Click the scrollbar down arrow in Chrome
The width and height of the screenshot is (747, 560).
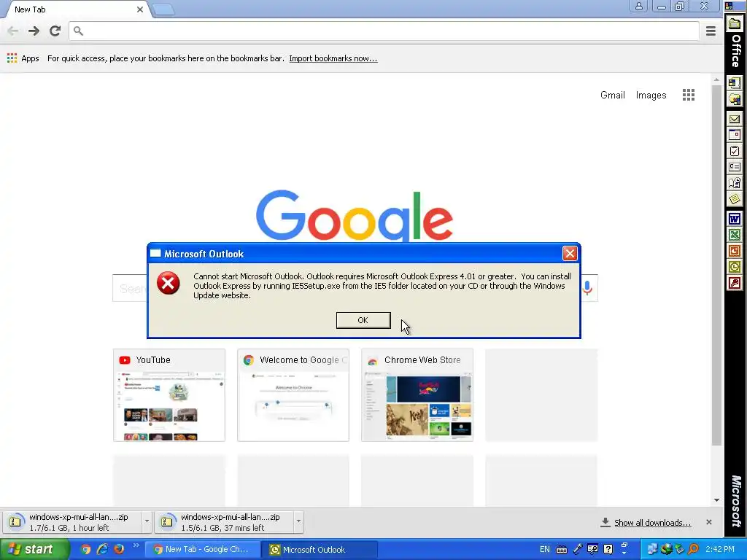point(716,500)
